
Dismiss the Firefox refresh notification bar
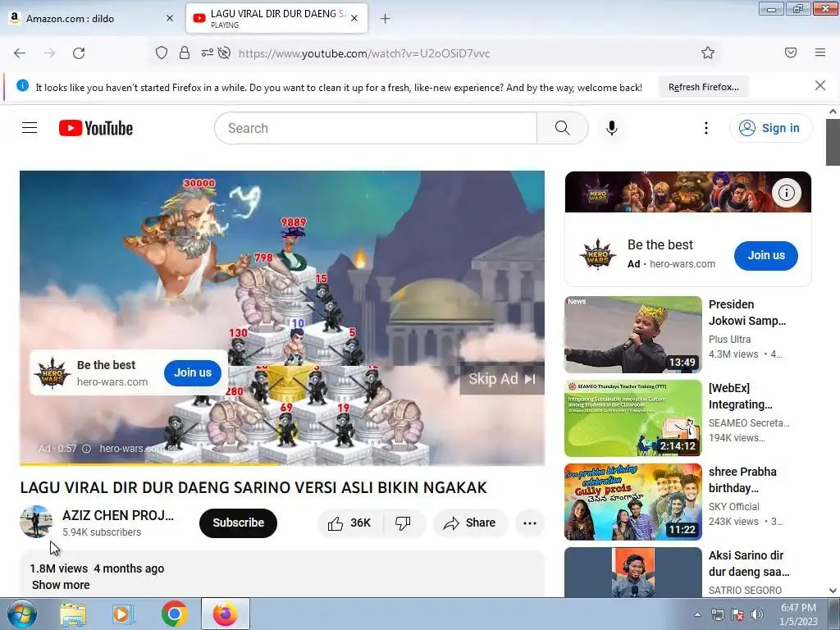(x=819, y=85)
